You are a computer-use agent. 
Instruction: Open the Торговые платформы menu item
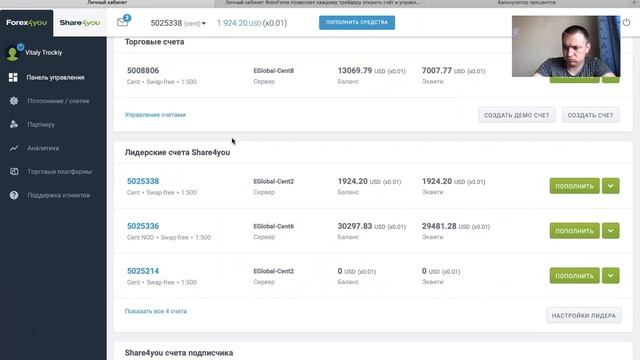(x=60, y=172)
